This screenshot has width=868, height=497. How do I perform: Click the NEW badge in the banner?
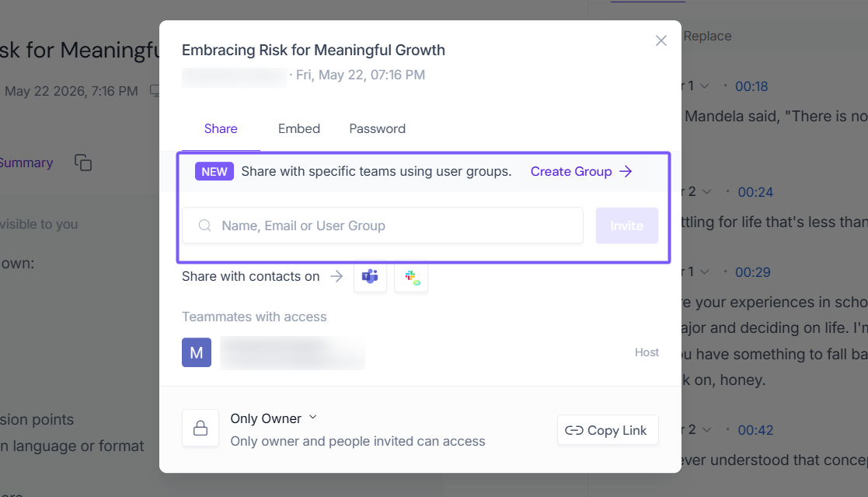pos(214,171)
